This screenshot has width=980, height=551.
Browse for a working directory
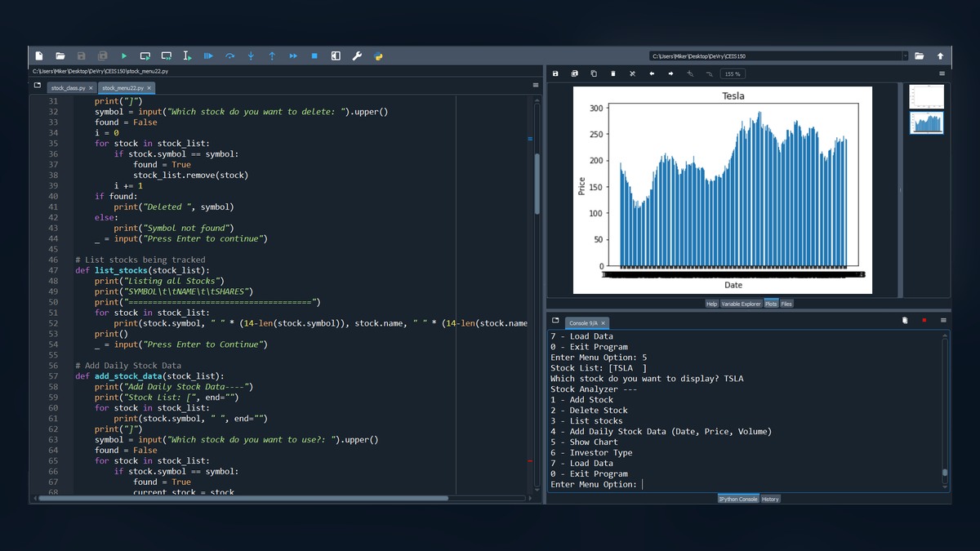pyautogui.click(x=919, y=56)
